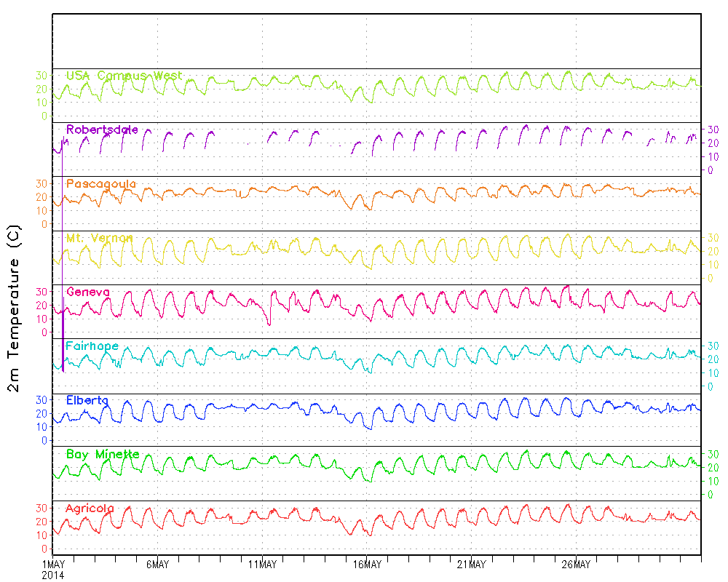Image resolution: width=728 pixels, height=582 pixels.
Task: Click the 30 tick on Agricola's axis
Action: [41, 508]
